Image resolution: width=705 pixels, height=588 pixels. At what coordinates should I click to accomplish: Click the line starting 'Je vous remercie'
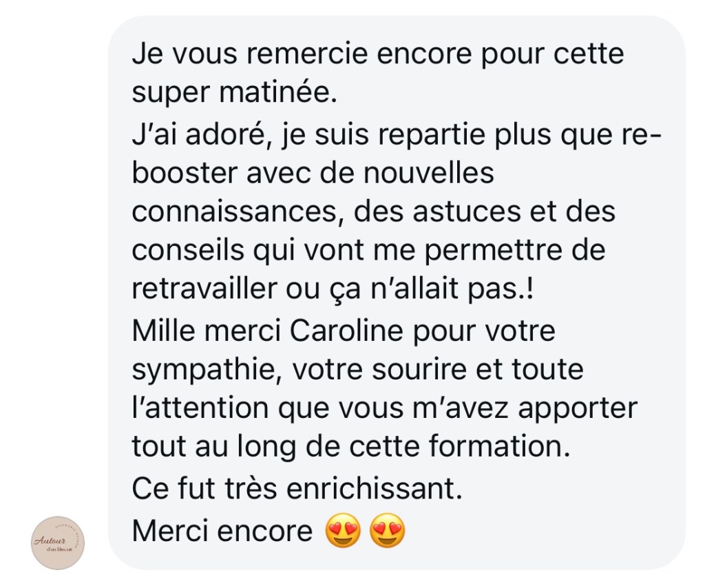point(378,54)
